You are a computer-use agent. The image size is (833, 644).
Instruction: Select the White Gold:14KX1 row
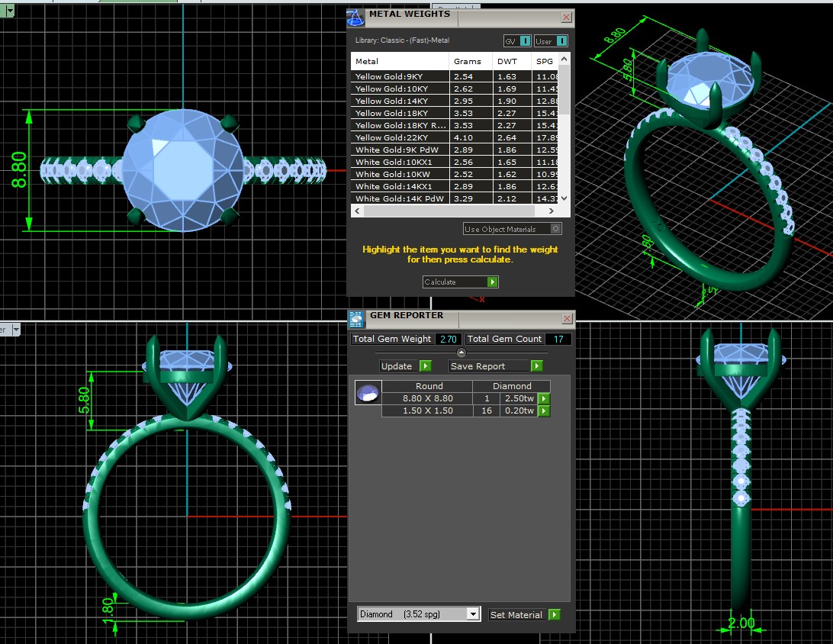pyautogui.click(x=400, y=186)
